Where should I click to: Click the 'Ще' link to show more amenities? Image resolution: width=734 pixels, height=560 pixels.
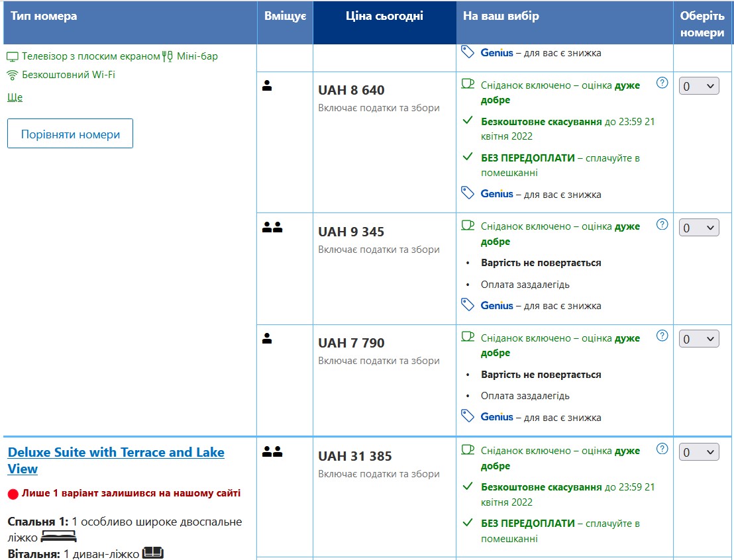coord(15,97)
